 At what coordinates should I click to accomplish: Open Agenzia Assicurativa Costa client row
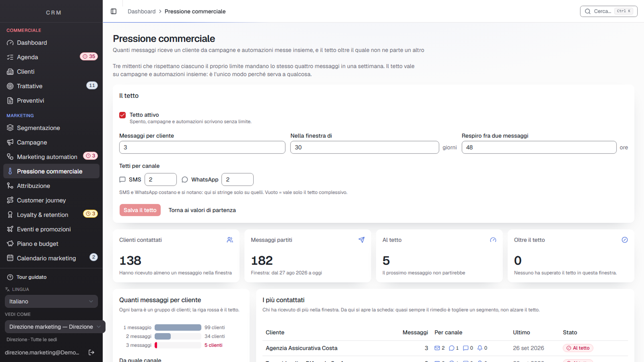[445, 348]
